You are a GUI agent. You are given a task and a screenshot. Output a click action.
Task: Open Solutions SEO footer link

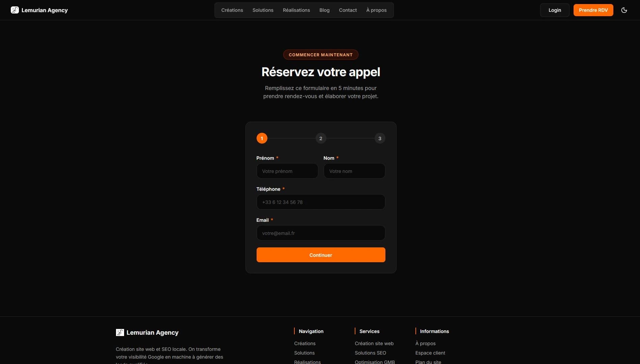[370, 353]
